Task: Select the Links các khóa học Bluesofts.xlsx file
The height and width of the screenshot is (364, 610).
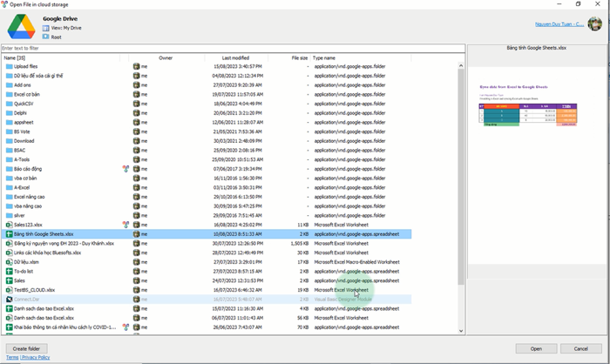Action: pyautogui.click(x=47, y=253)
